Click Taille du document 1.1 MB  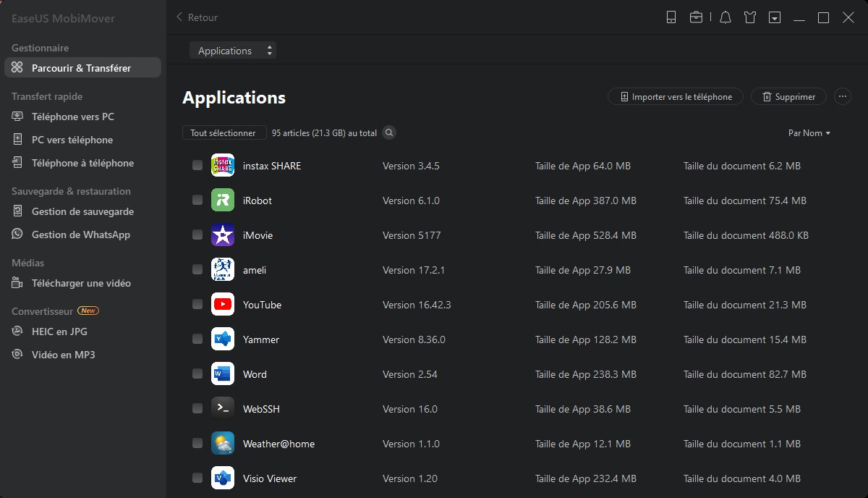742,444
